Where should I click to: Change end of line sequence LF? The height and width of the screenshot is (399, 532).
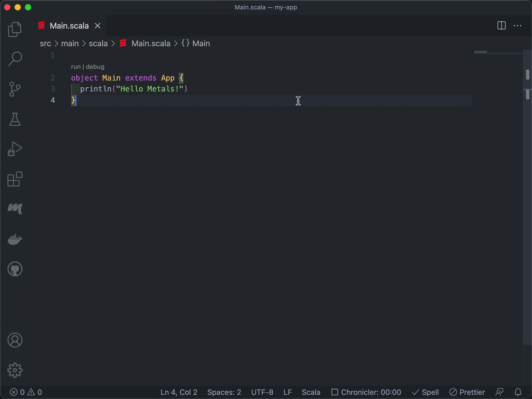click(x=287, y=392)
